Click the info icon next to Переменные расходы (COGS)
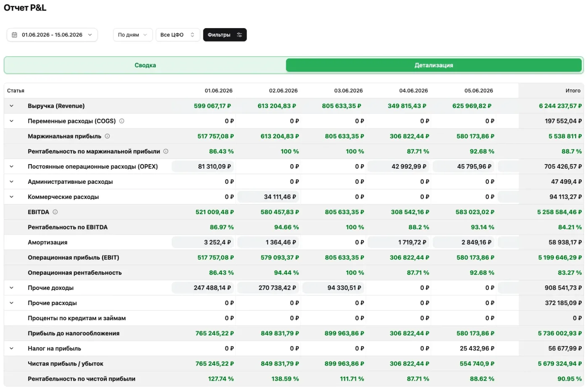The height and width of the screenshot is (389, 588). 122,121
